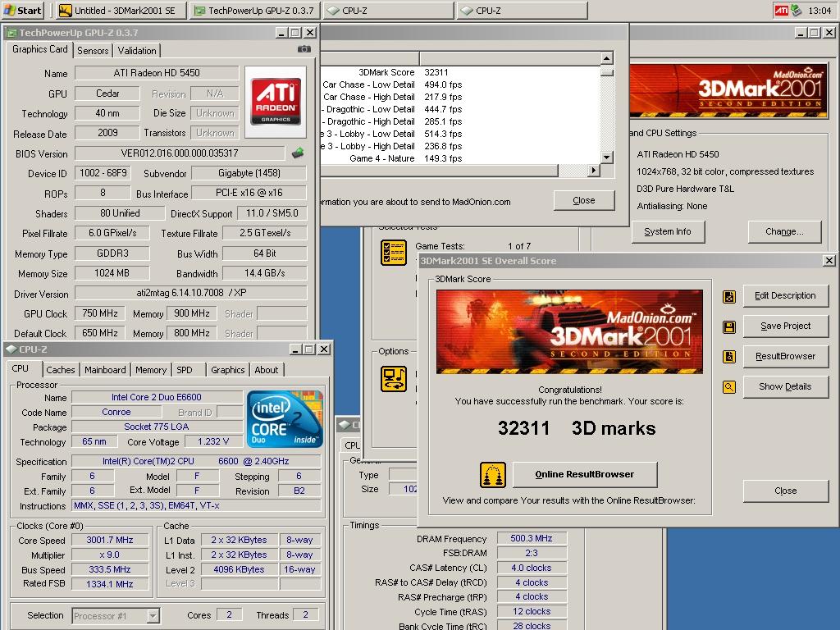Click the GPU Name field ATI Radeon HD 5450
840x630 pixels.
(157, 73)
